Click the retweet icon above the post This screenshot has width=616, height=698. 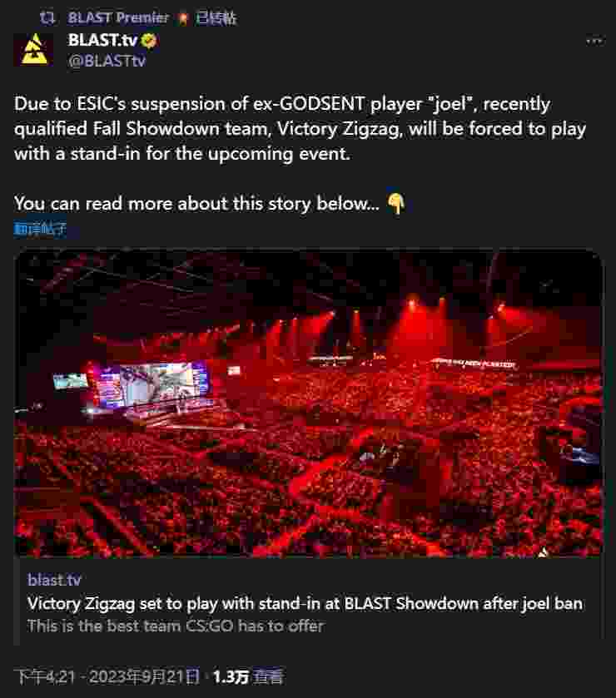[x=47, y=17]
